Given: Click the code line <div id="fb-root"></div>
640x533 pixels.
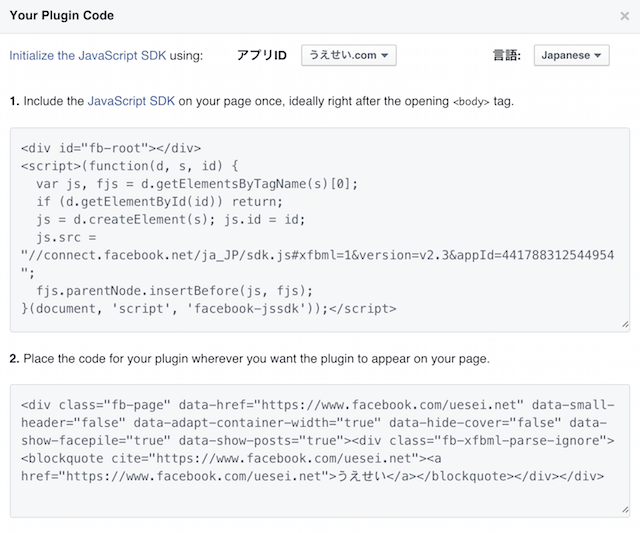Looking at the screenshot, I should point(111,148).
